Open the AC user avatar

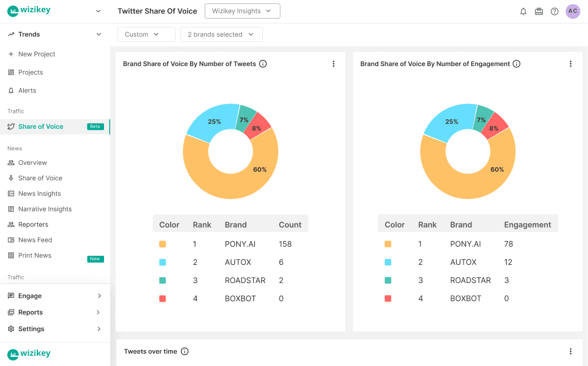point(573,11)
